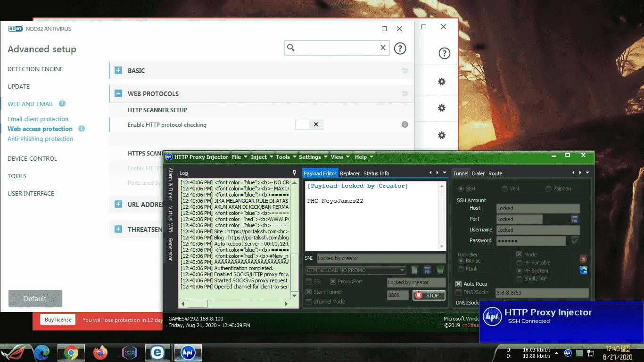Switch to the Route tab

tap(495, 173)
